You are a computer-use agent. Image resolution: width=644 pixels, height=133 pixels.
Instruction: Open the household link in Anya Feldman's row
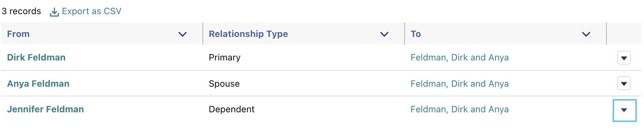459,84
